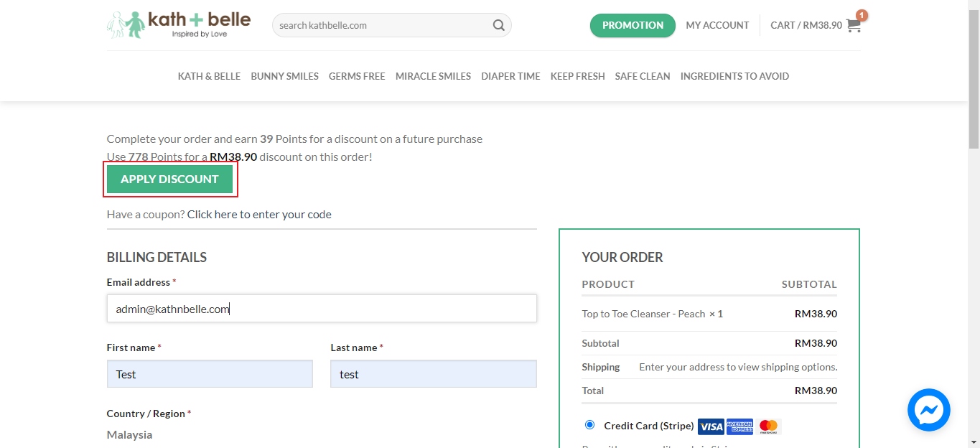Click the First name input field
Image resolution: width=980 pixels, height=448 pixels.
210,374
